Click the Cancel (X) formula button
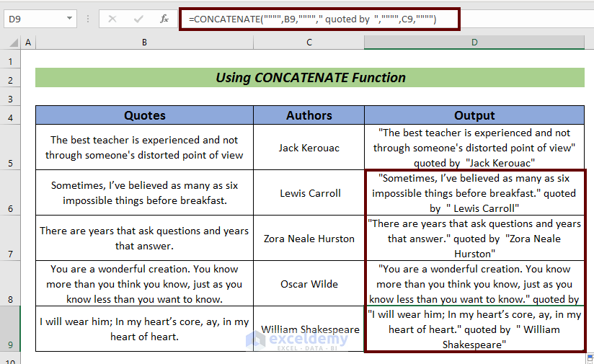The height and width of the screenshot is (364, 594). 112,19
